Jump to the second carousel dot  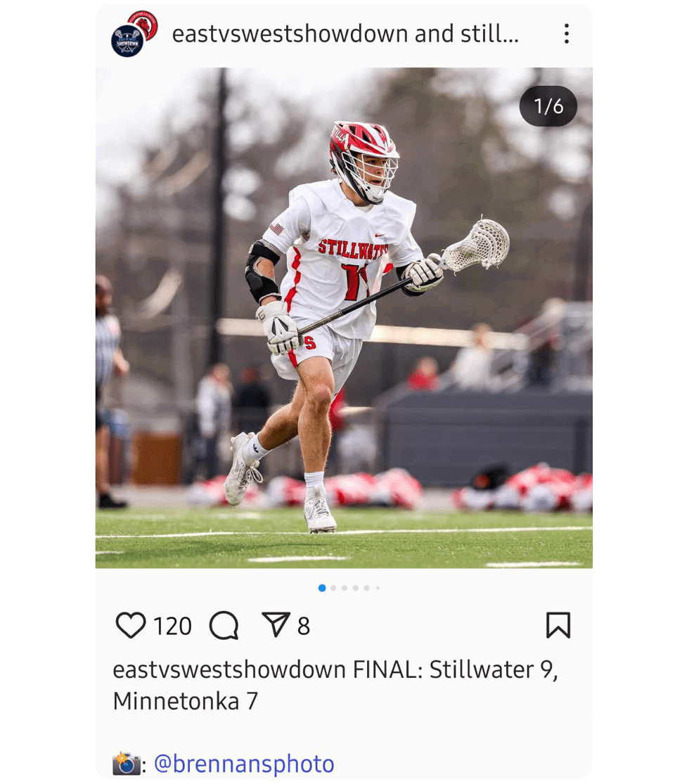coord(333,588)
